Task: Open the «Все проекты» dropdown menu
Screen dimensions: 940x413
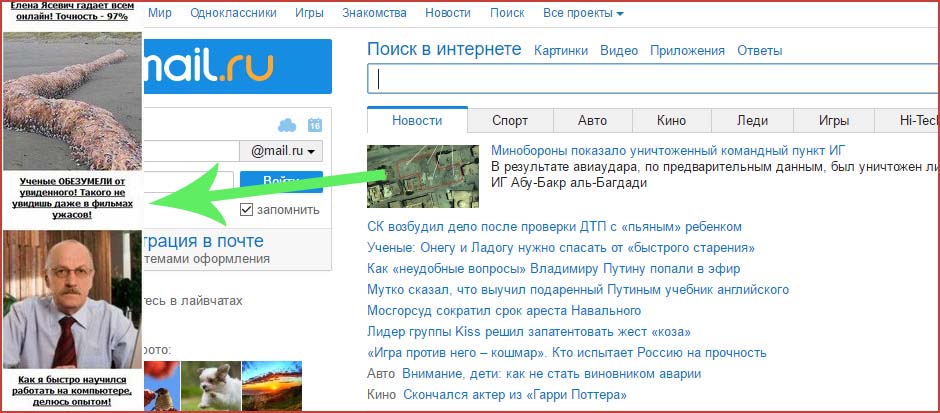Action: tap(583, 14)
